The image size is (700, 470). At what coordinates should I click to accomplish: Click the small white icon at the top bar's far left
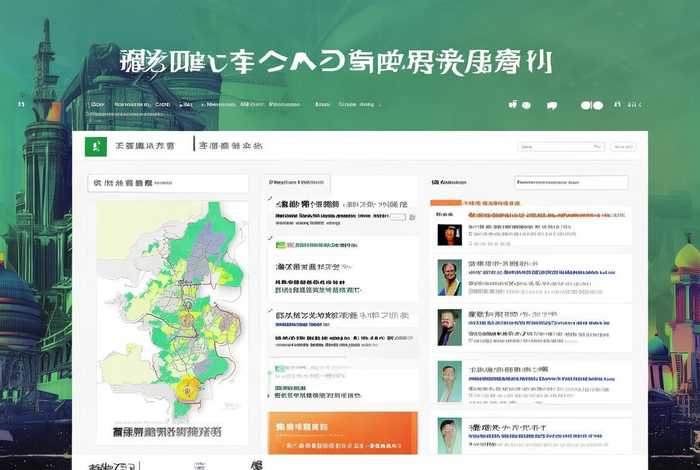click(21, 104)
